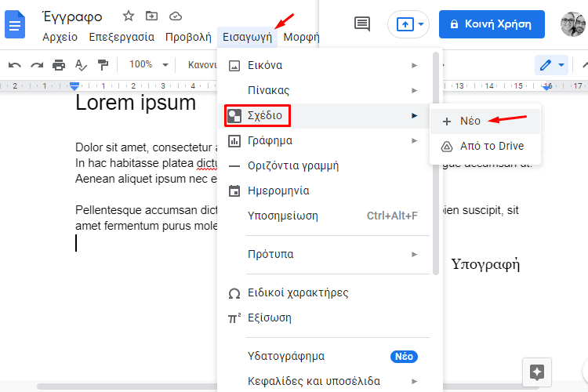Choose Υποσημείωση menu entry
This screenshot has width=588, height=392.
click(x=324, y=216)
